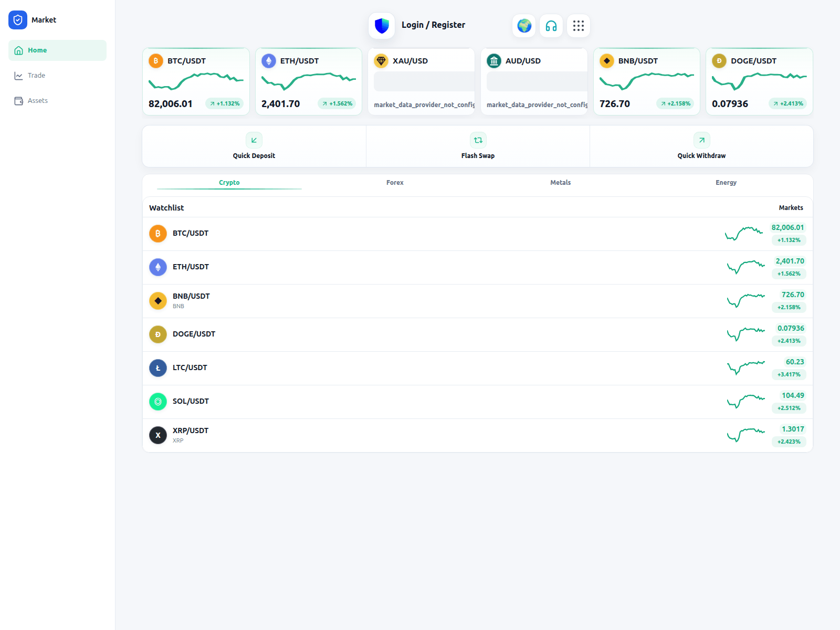Click the watchlist BTC/USDT sparkline chart
The image size is (840, 630).
[744, 233]
